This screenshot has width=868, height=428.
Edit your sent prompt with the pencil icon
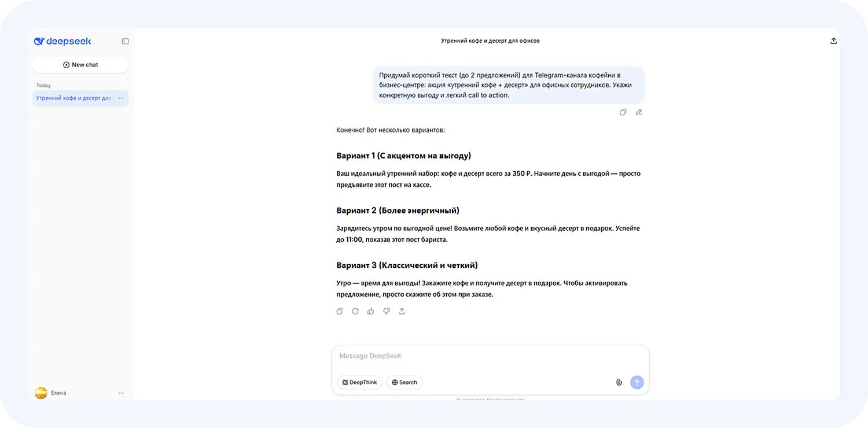(x=639, y=112)
